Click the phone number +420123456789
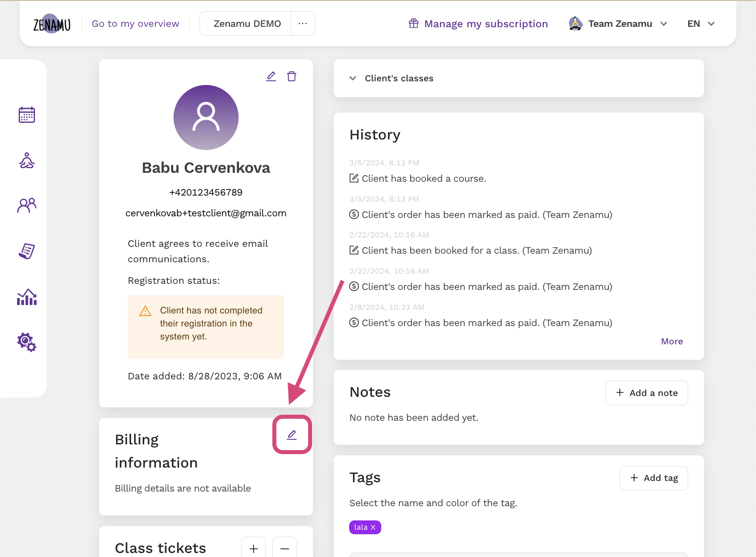Screen dimensions: 756x557 [206, 192]
